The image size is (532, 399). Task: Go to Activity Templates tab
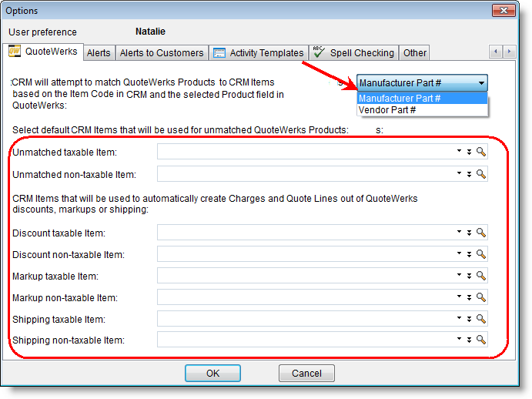pyautogui.click(x=258, y=53)
